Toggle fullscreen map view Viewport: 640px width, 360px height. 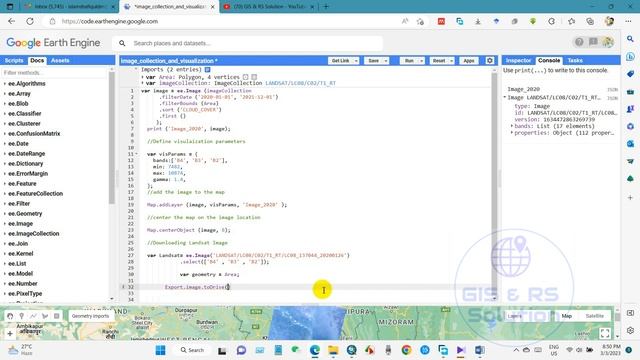tap(605, 333)
